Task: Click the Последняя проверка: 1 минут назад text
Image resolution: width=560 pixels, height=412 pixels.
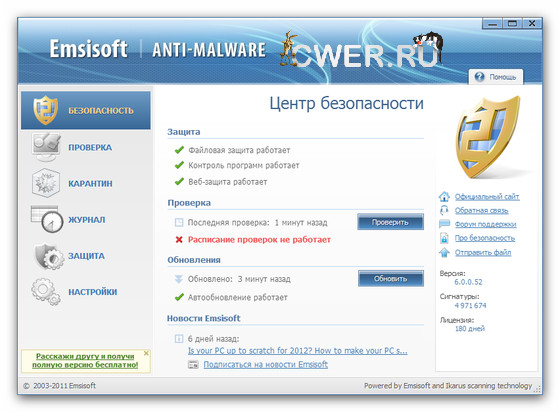Action: 258,222
